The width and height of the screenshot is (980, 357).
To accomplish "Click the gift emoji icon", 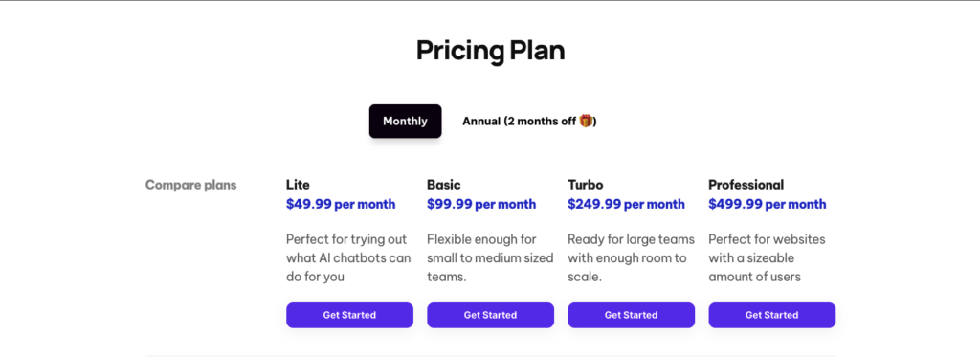I will point(585,121).
